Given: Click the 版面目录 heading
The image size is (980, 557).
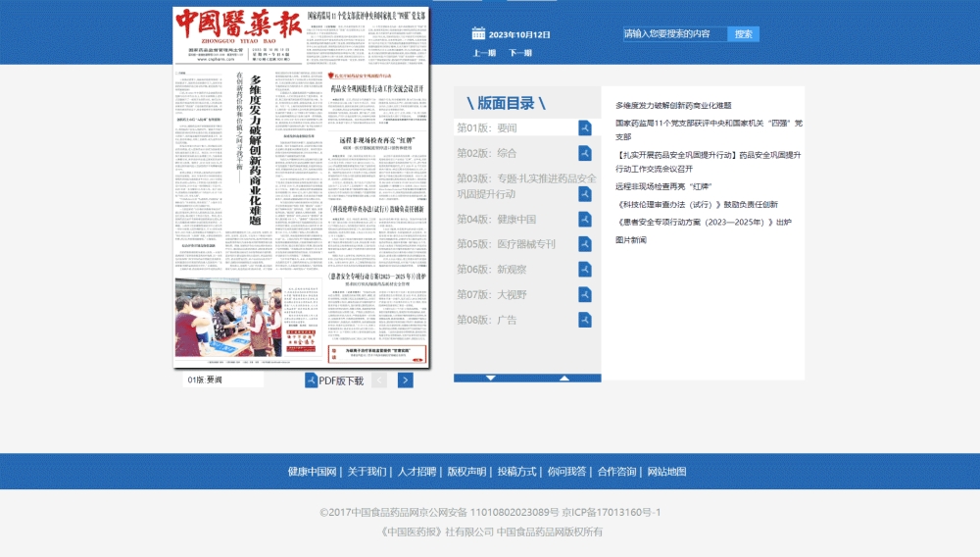Looking at the screenshot, I should coord(507,103).
